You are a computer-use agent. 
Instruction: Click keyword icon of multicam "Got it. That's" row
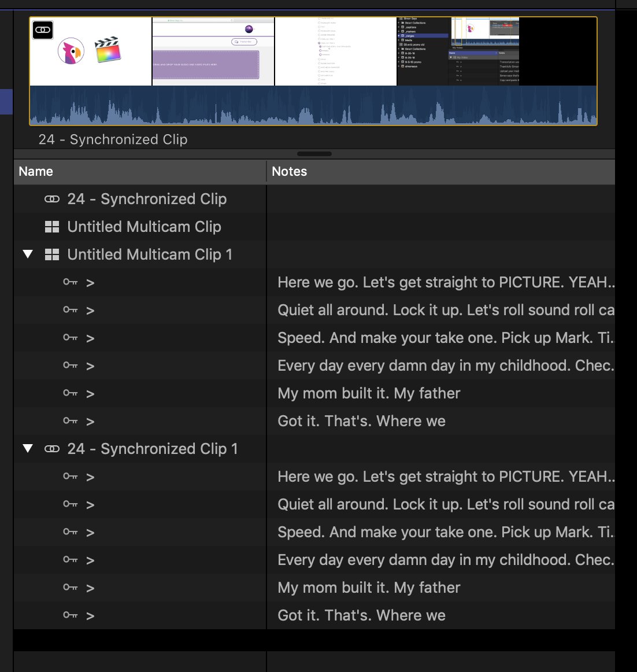tap(71, 421)
